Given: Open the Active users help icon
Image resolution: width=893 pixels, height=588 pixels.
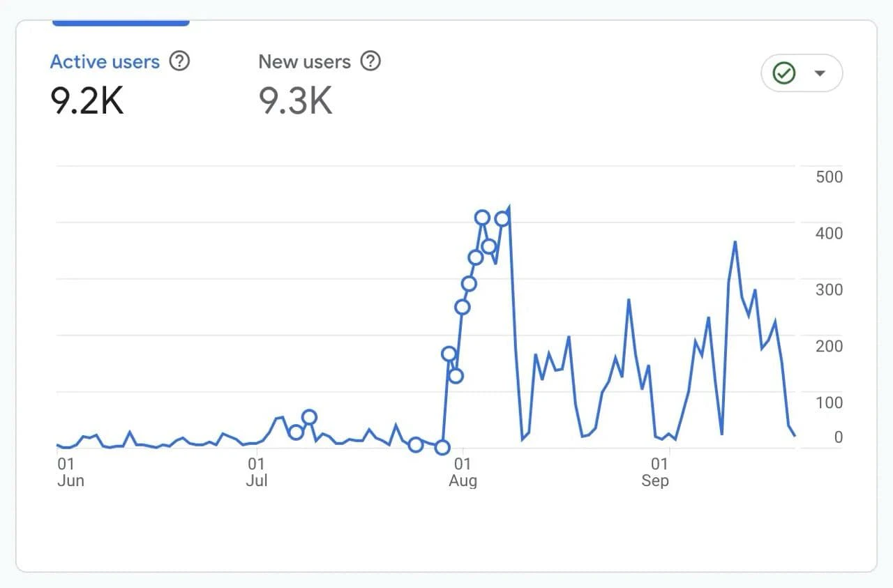Looking at the screenshot, I should [179, 61].
